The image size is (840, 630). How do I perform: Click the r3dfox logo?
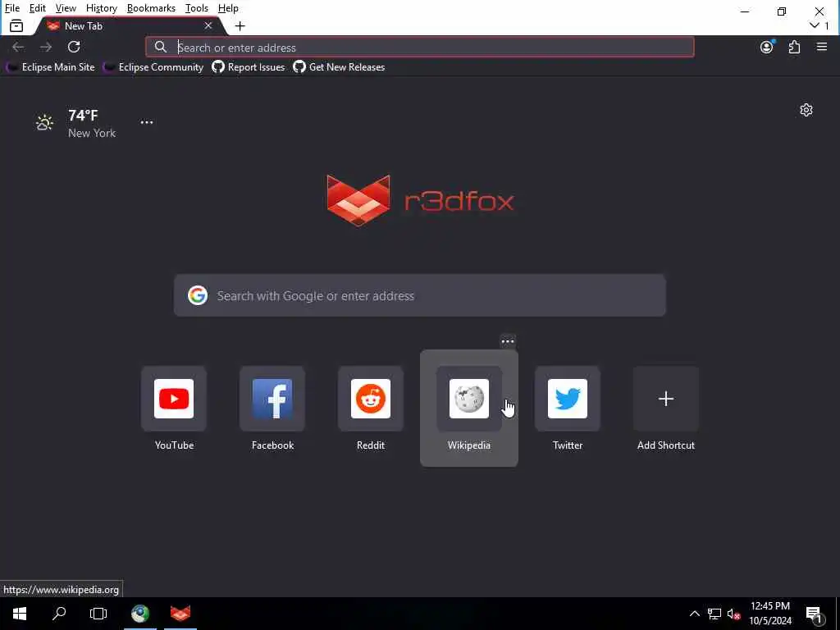421,200
